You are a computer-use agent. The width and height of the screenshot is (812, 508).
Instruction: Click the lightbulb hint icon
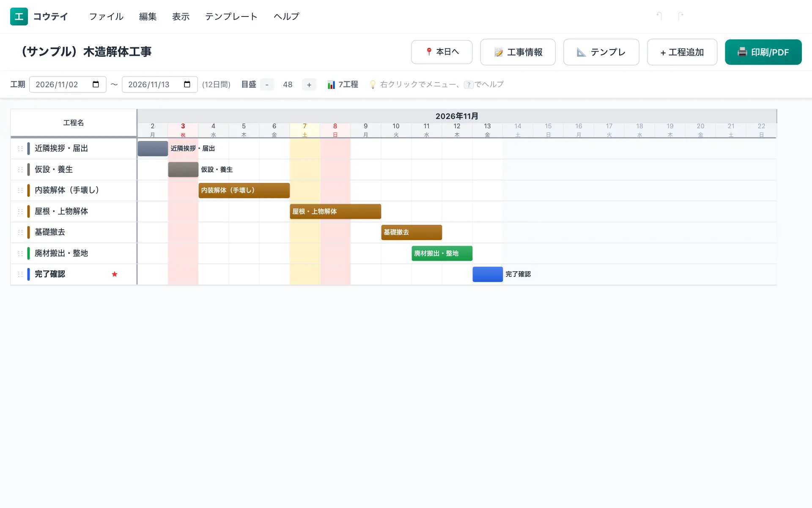373,85
